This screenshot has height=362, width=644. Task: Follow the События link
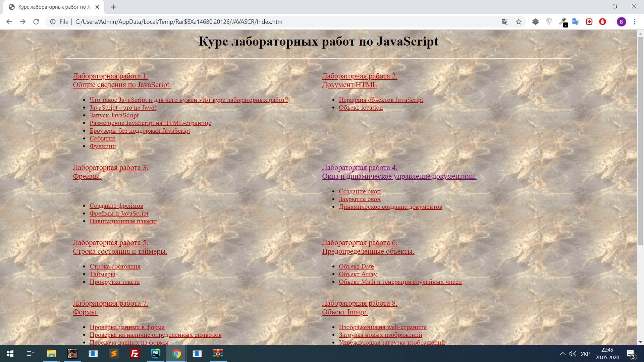pos(102,138)
